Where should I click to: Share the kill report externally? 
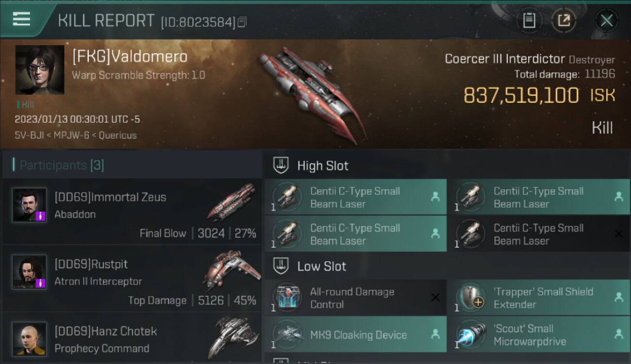click(564, 20)
